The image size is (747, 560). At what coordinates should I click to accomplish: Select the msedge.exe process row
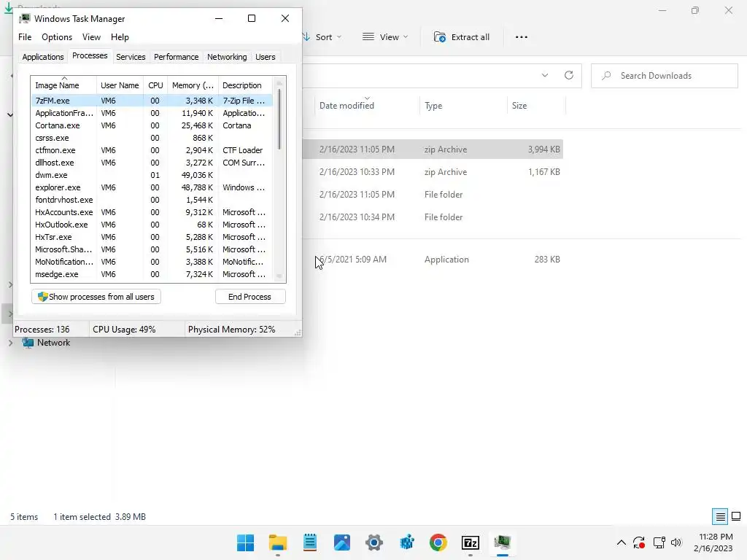pos(152,274)
